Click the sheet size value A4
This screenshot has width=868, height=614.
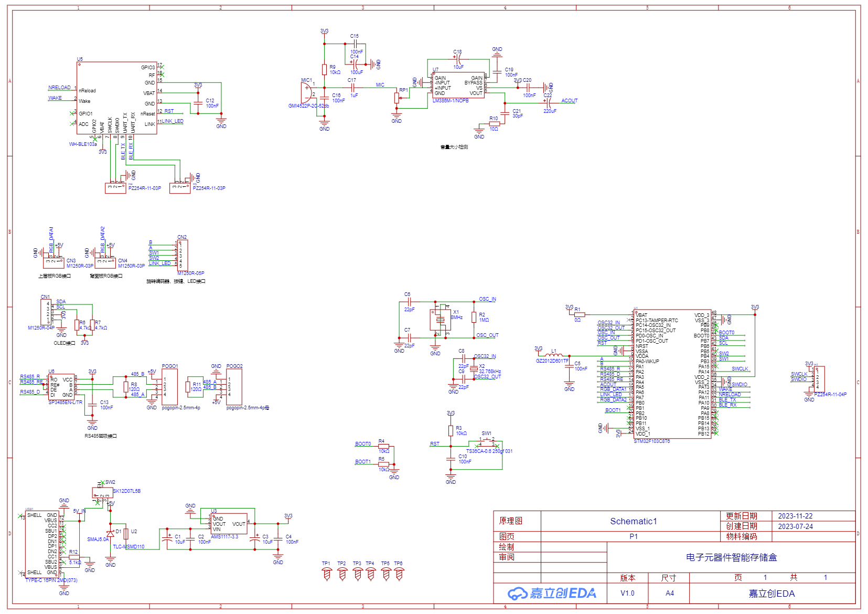point(670,593)
